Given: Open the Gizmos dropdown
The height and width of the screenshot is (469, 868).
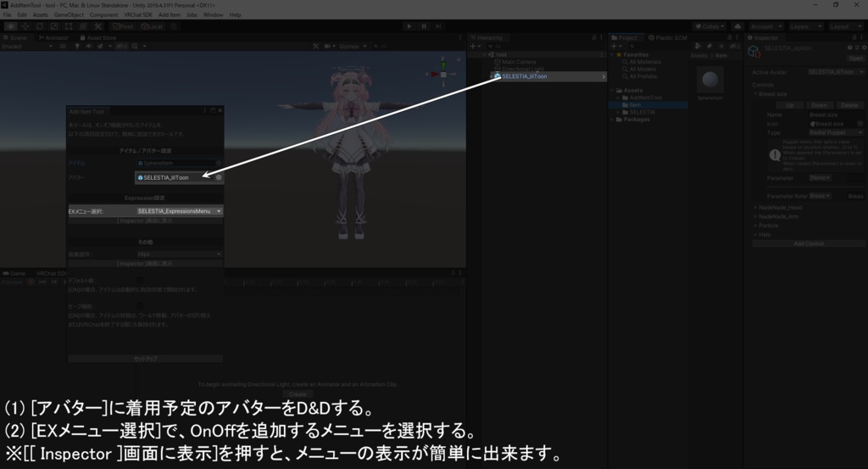Looking at the screenshot, I should point(352,47).
